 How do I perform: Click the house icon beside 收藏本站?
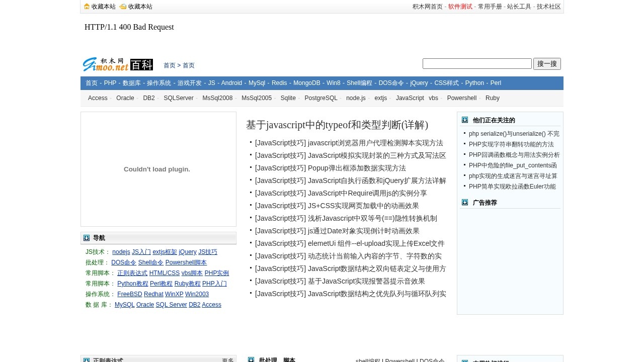[87, 7]
